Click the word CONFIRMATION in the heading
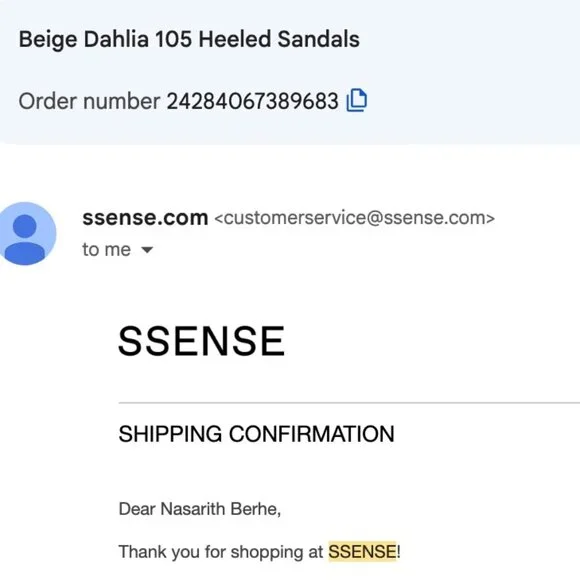580x580 pixels. click(x=311, y=434)
